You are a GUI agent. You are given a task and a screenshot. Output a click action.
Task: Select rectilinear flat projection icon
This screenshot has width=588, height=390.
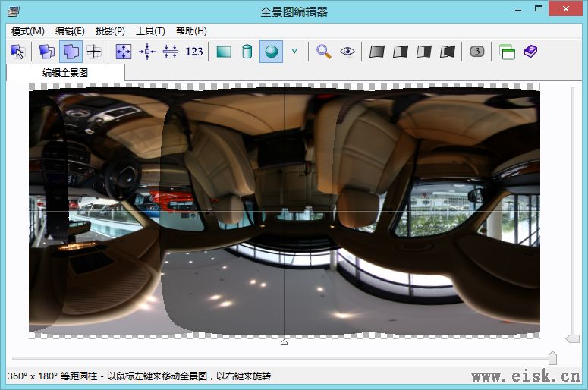coord(224,52)
